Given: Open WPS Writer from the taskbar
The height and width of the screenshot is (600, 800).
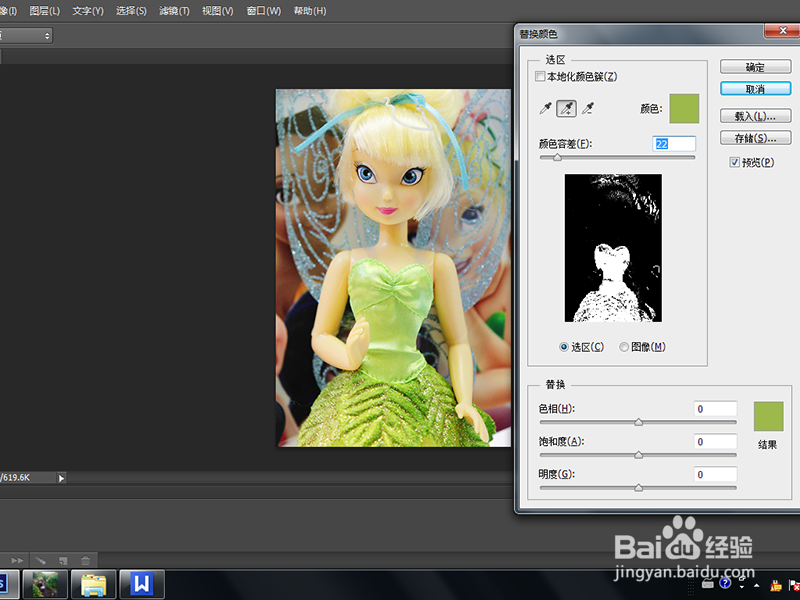Looking at the screenshot, I should pyautogui.click(x=142, y=584).
